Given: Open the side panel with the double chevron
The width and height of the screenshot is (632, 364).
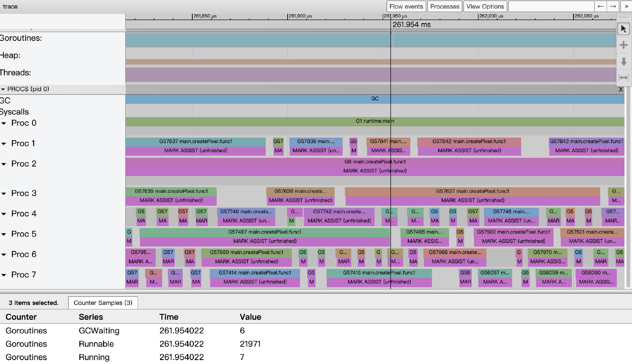Looking at the screenshot, I should [x=626, y=6].
